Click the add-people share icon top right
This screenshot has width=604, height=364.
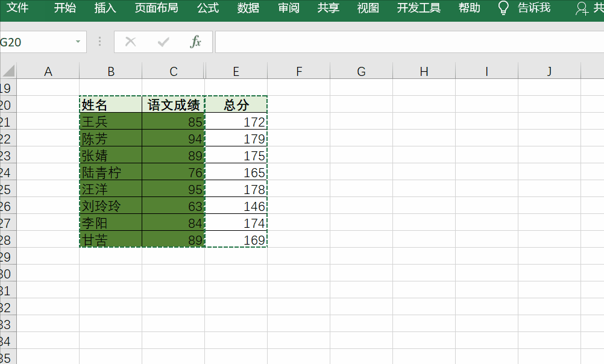(581, 8)
